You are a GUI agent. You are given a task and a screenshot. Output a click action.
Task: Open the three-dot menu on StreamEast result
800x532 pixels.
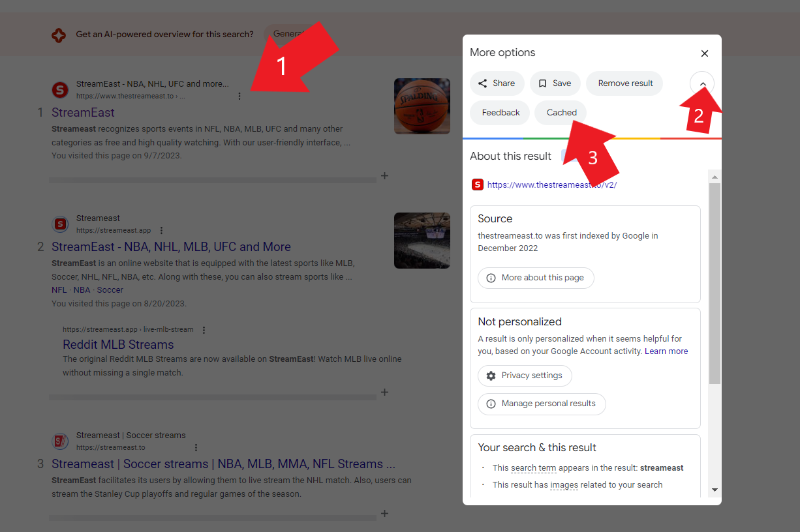(240, 95)
